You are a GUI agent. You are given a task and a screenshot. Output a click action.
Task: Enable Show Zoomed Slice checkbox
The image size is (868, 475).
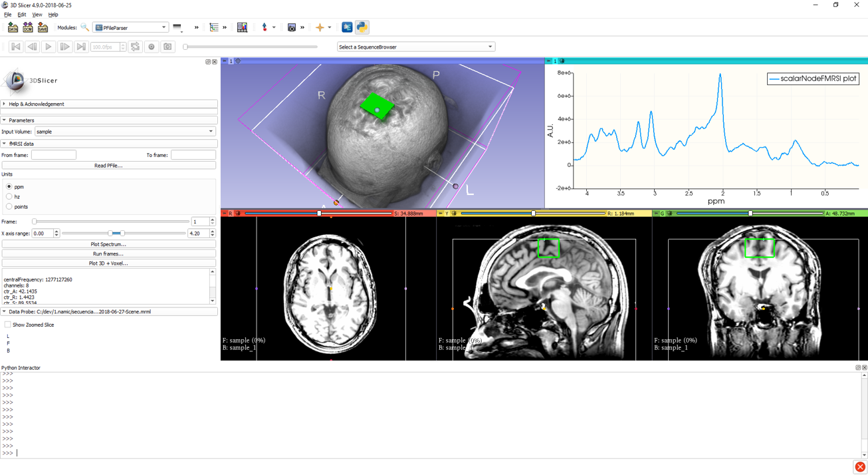click(x=8, y=325)
